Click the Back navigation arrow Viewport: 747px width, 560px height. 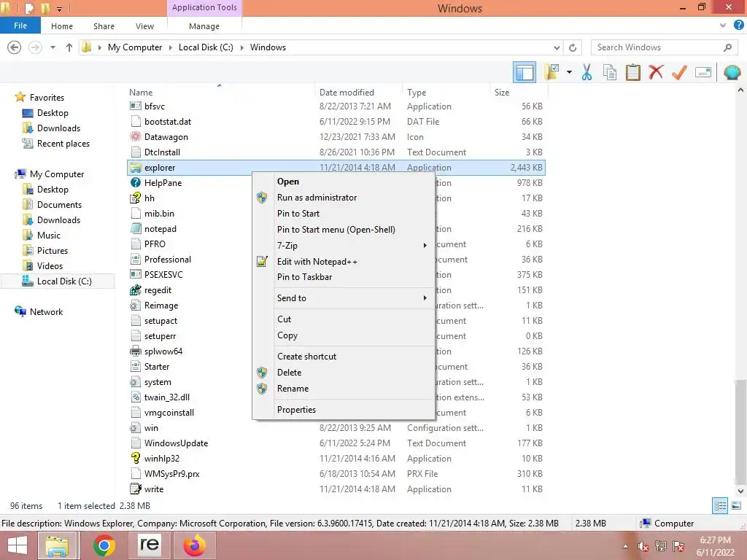[x=15, y=47]
